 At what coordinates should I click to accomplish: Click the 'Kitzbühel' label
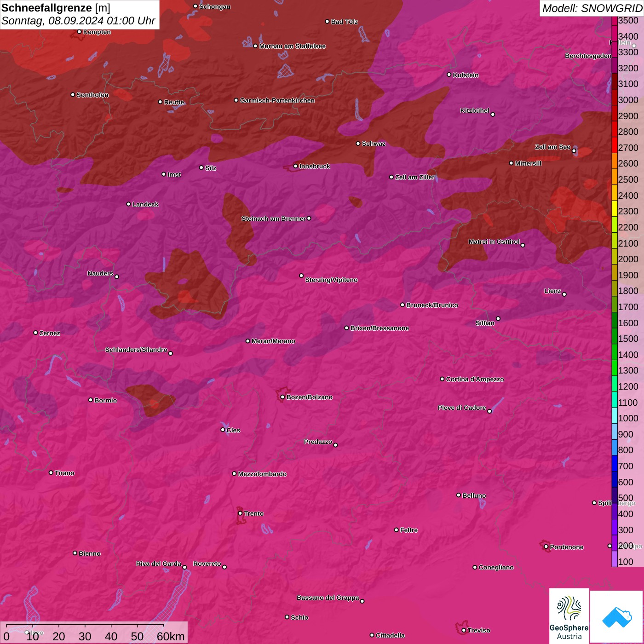point(475,110)
